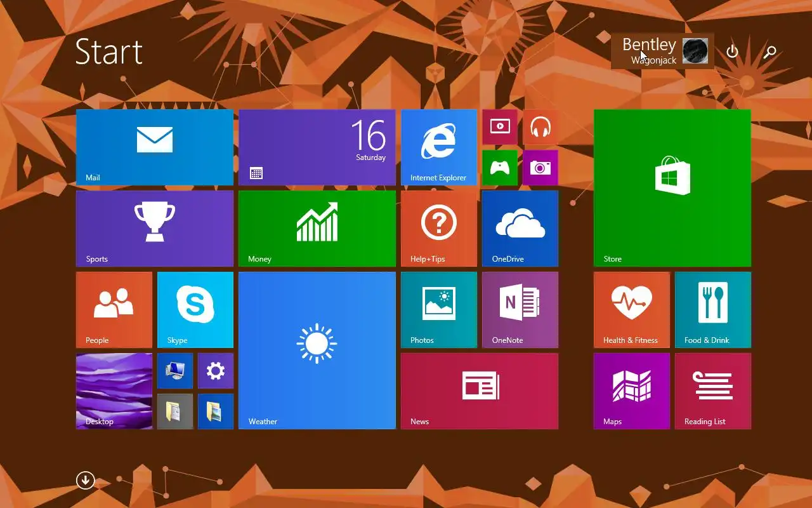This screenshot has height=508, width=812.
Task: Click the Start heading text
Action: [x=109, y=51]
